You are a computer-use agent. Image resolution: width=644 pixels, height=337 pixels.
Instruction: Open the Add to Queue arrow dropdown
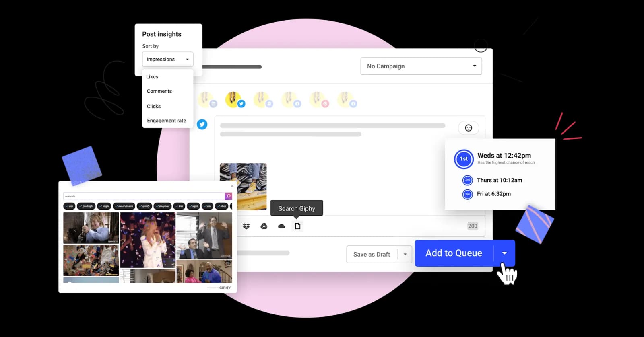[x=504, y=253]
